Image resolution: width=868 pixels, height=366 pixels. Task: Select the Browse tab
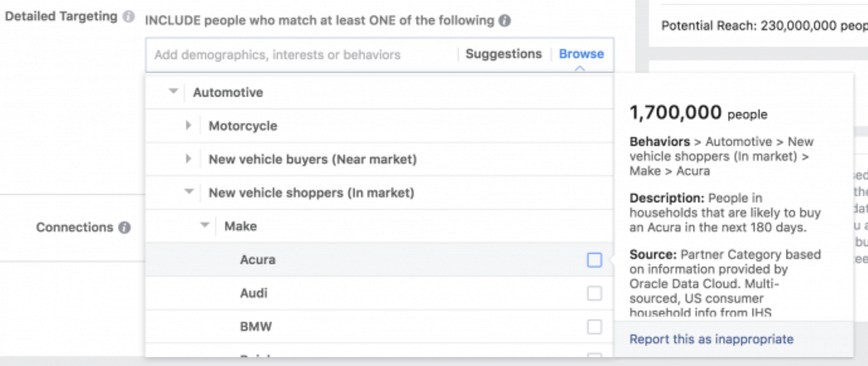coord(581,54)
